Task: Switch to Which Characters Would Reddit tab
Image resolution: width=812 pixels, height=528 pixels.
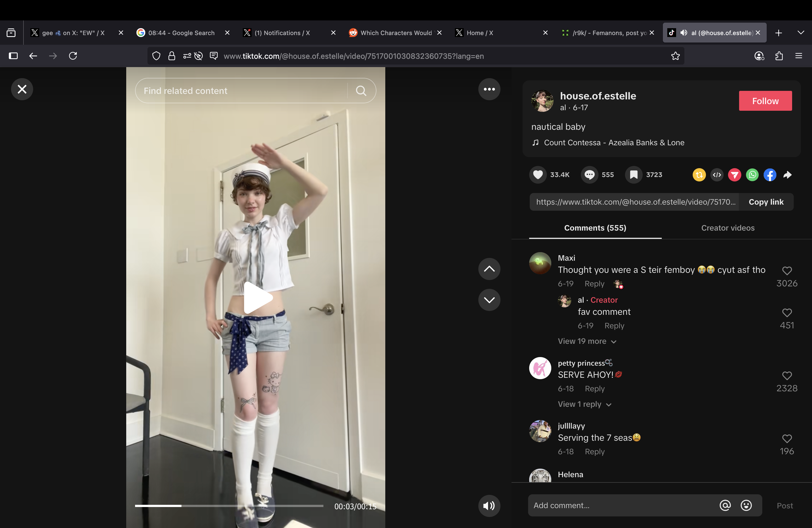Action: coord(396,33)
